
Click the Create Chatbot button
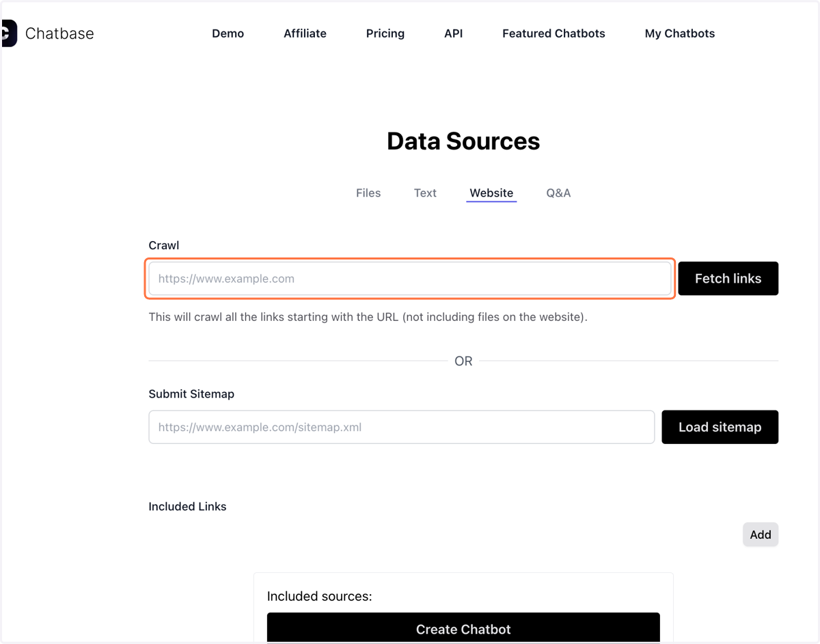click(463, 628)
